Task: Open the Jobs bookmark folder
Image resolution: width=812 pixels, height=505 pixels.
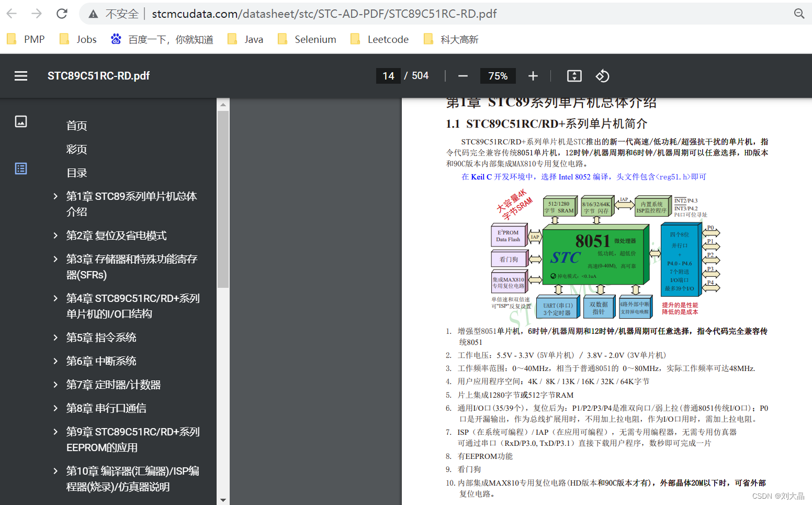Action: click(x=78, y=39)
